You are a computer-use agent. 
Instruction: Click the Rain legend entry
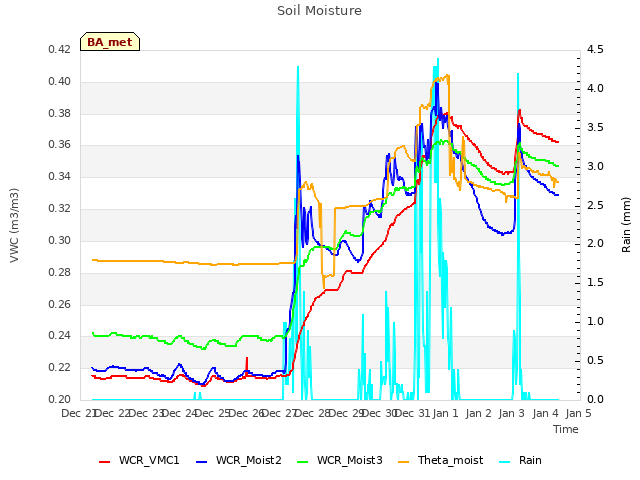pyautogui.click(x=520, y=460)
